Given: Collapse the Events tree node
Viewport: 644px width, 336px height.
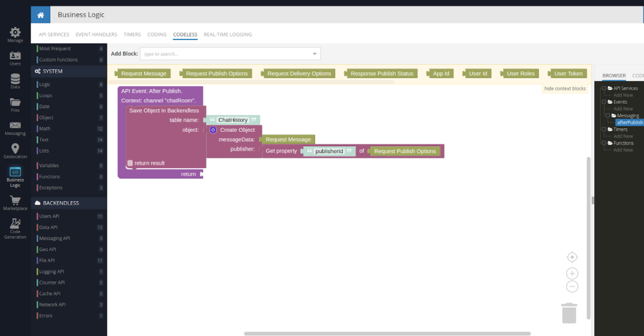Looking at the screenshot, I should pyautogui.click(x=604, y=102).
